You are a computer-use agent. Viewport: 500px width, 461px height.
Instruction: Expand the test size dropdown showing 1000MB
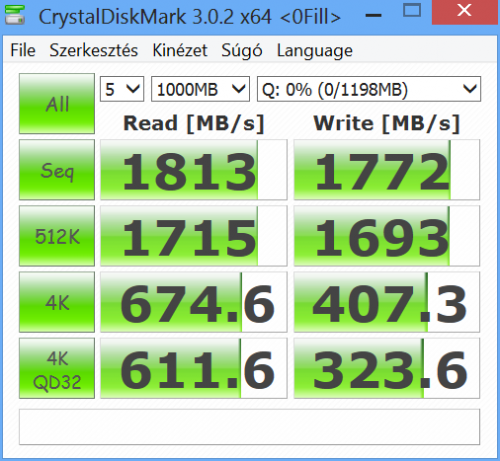(200, 89)
